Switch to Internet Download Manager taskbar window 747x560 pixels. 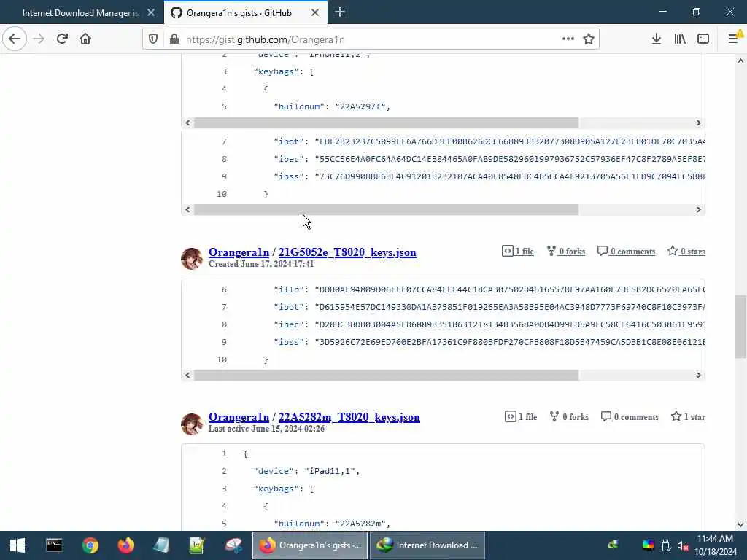click(427, 545)
